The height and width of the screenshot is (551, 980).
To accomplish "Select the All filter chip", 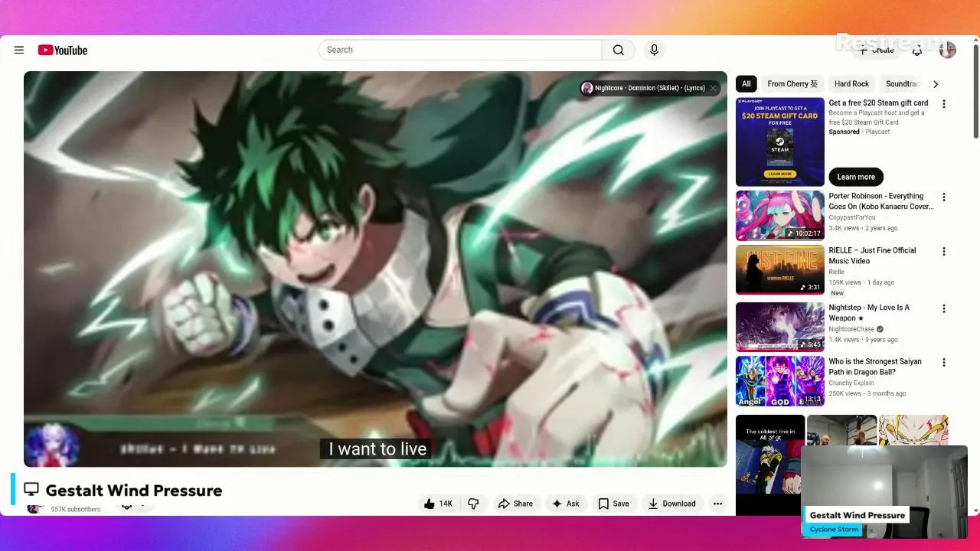I will (x=746, y=83).
